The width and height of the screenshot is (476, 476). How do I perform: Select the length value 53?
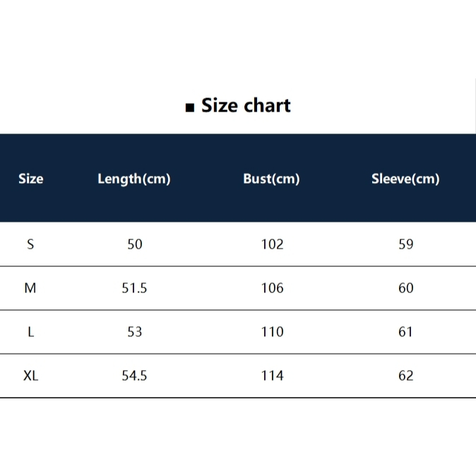click(x=134, y=332)
